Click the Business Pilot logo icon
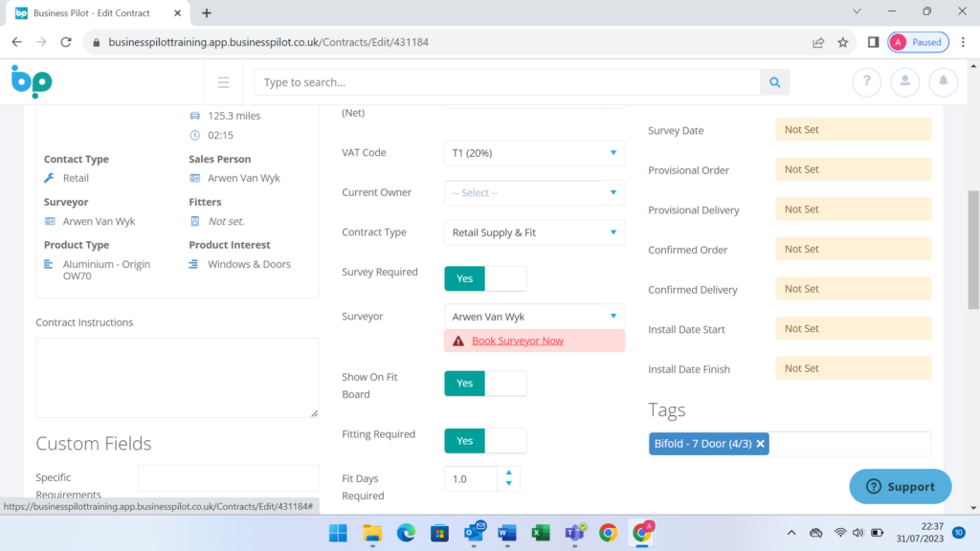980x551 pixels. click(32, 81)
